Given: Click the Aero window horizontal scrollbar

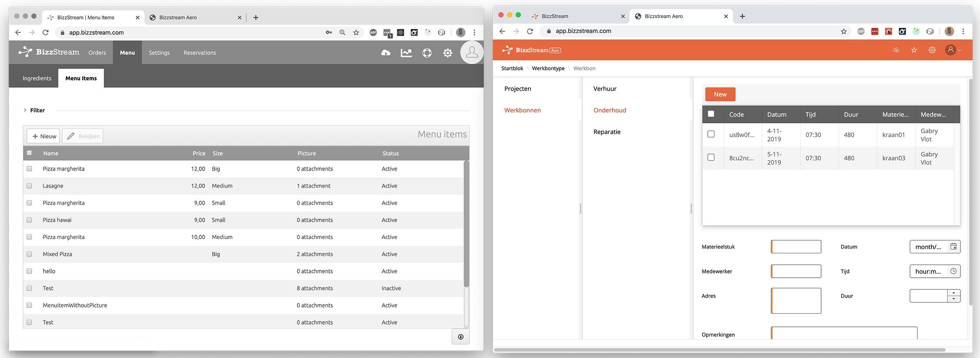Looking at the screenshot, I should click(719, 350).
